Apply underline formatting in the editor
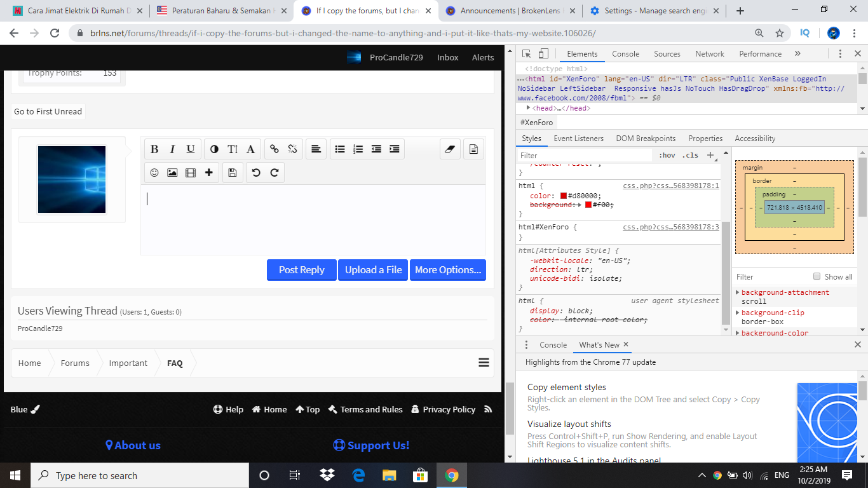Screen dimensions: 868x488 191,149
